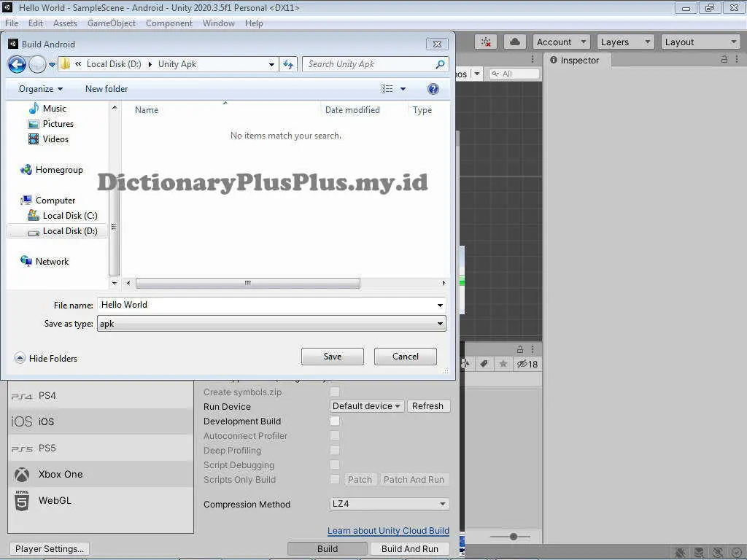Open the Component menu
747x560 pixels.
click(169, 23)
